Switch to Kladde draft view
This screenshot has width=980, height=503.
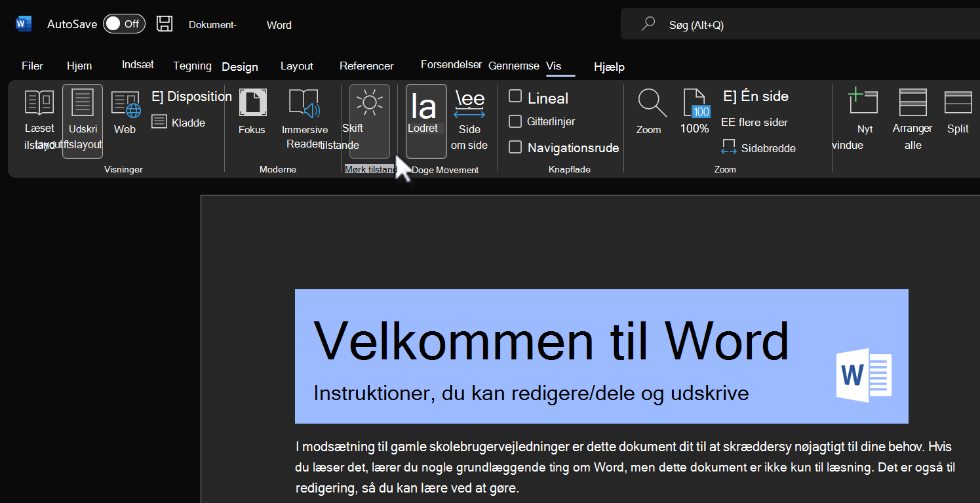tap(178, 123)
